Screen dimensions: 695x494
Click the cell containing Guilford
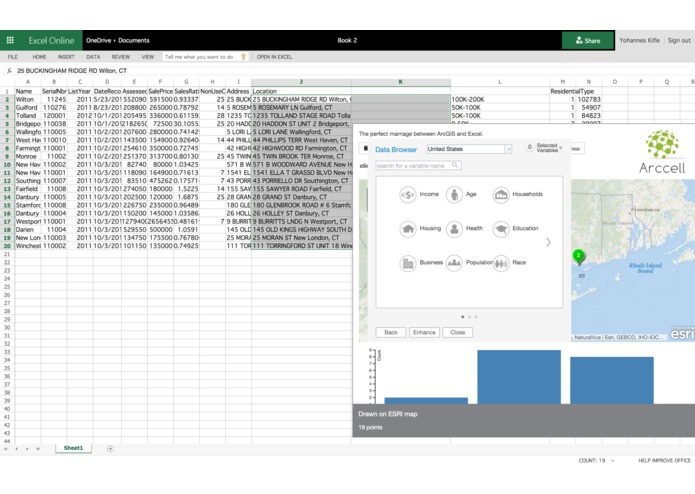[x=28, y=108]
